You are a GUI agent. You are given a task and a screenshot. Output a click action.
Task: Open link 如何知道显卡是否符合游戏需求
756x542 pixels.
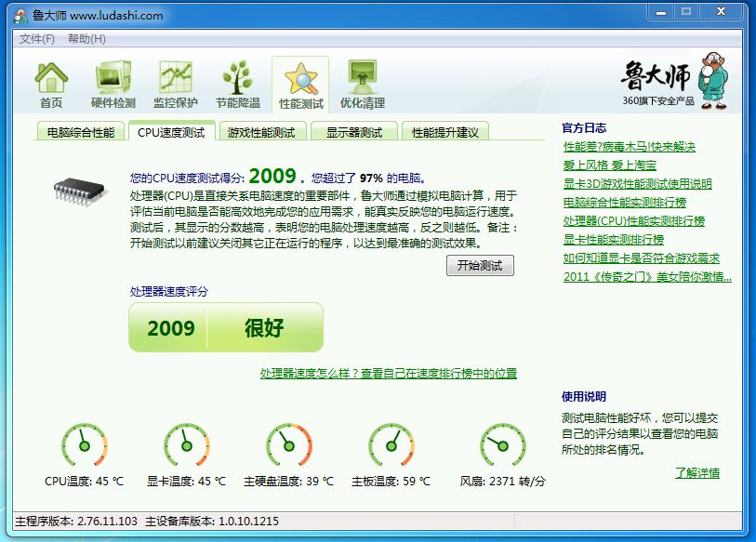(642, 258)
